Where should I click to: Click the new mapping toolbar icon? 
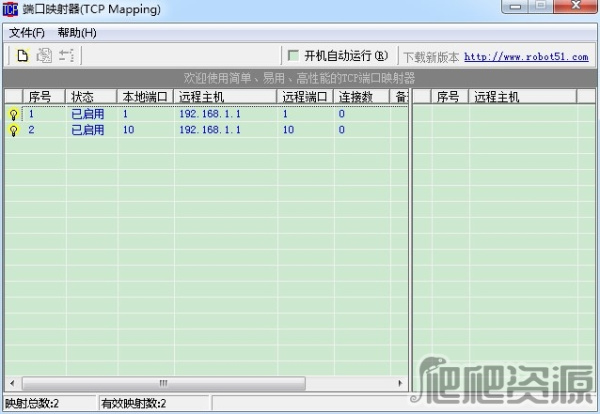point(22,56)
